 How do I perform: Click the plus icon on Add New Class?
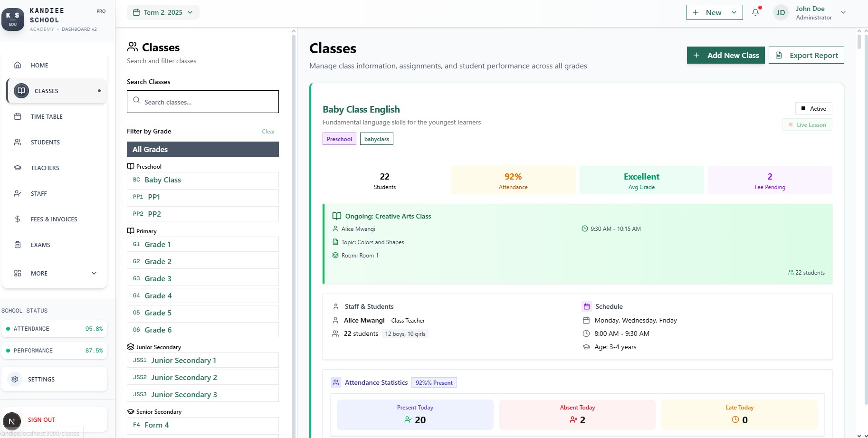(x=696, y=55)
